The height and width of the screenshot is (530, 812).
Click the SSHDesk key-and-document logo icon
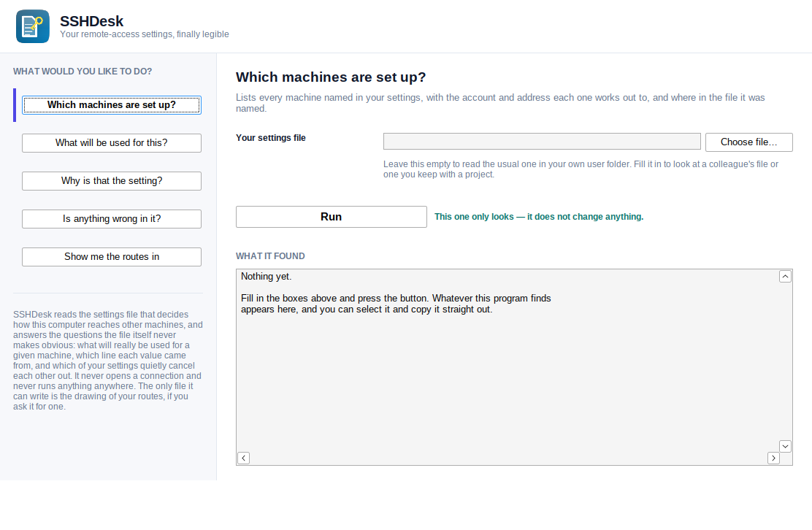33,26
